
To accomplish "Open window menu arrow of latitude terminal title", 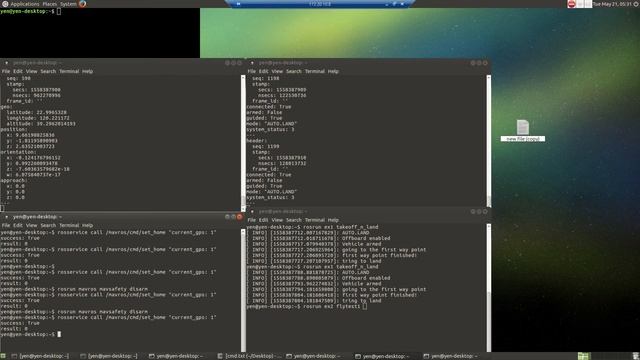I will pyautogui.click(x=7, y=63).
